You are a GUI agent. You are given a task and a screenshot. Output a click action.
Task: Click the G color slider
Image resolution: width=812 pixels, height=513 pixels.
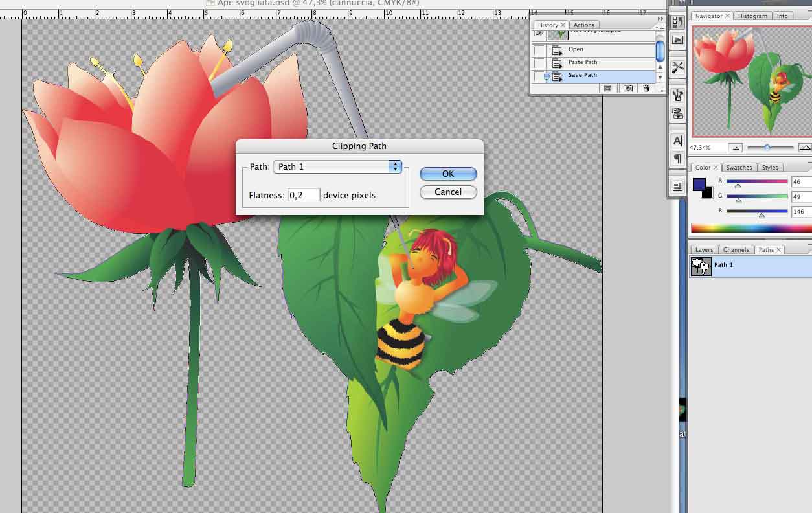click(x=757, y=196)
